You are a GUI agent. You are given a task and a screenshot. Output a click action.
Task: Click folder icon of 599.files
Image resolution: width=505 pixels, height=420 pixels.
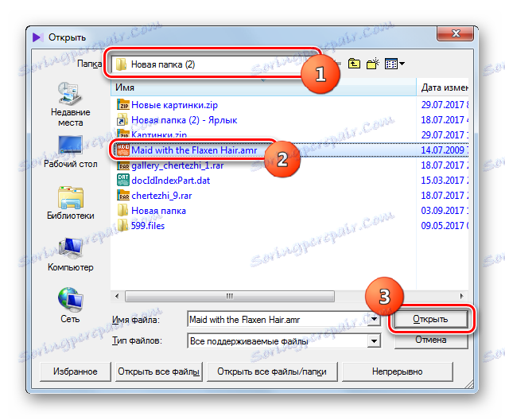122,225
